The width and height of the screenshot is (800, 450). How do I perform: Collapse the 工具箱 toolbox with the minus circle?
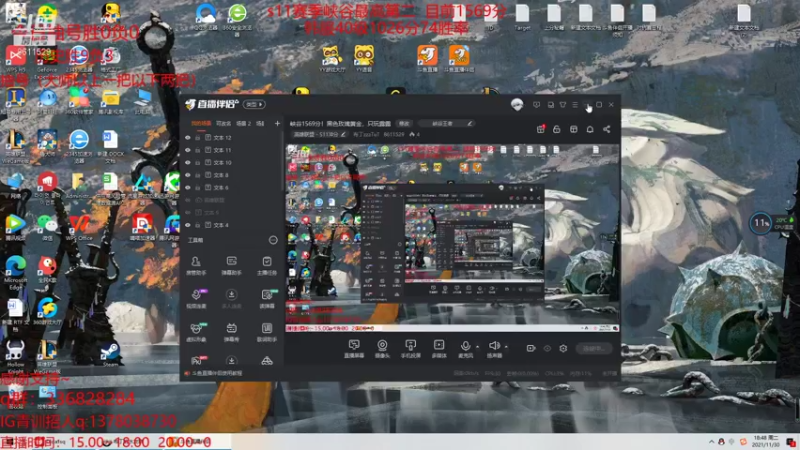tap(273, 240)
